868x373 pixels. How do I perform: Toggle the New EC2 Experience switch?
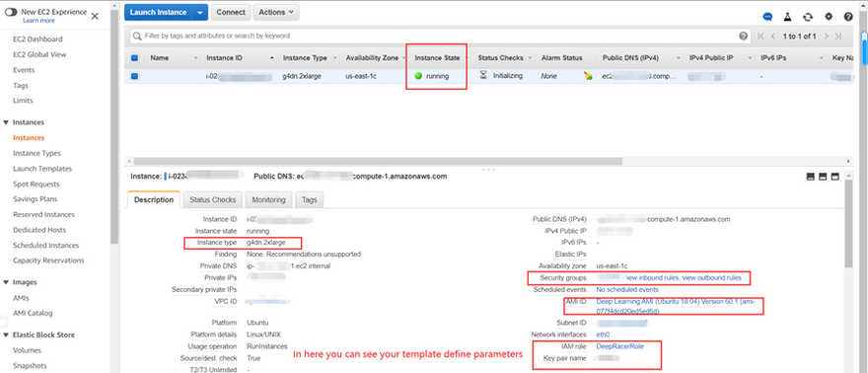[11, 12]
